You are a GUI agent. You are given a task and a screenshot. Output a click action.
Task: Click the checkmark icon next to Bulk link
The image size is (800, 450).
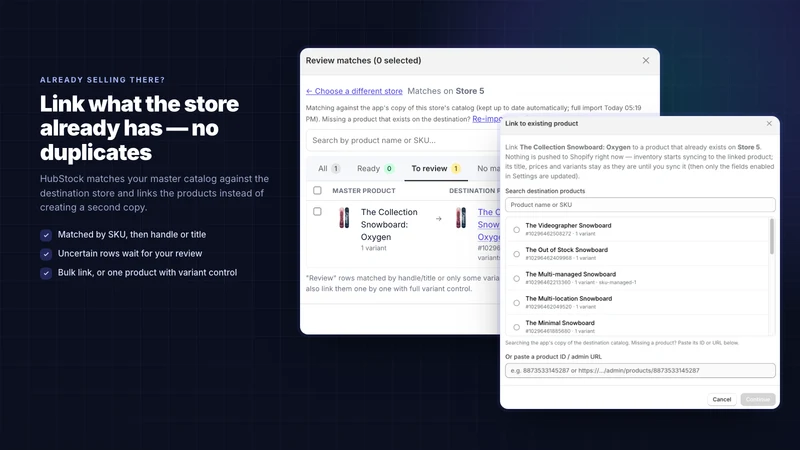tap(46, 273)
